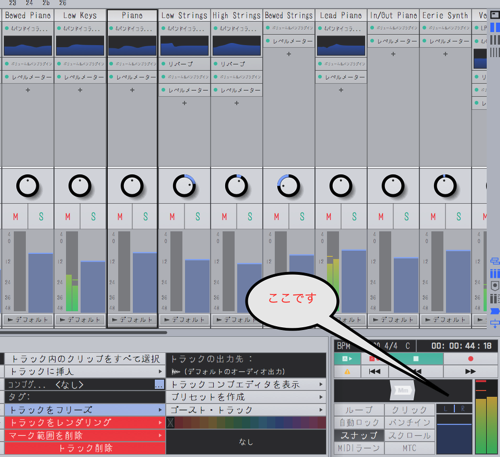Open ゴースト・トラック menu
500x457 pixels.
coord(246,410)
